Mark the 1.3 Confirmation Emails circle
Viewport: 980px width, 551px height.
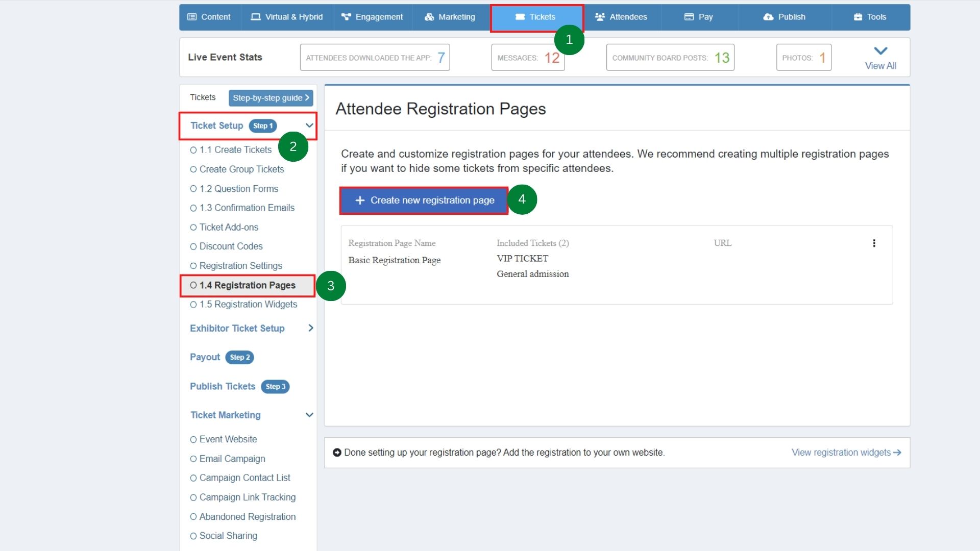[x=193, y=208]
